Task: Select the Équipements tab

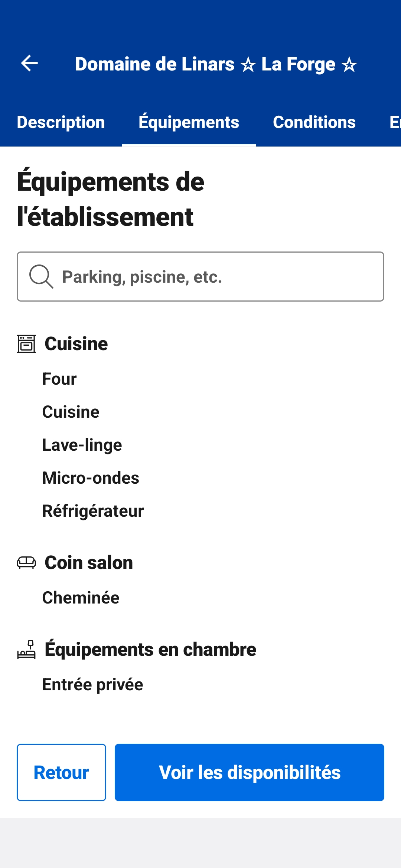Action: click(x=189, y=122)
